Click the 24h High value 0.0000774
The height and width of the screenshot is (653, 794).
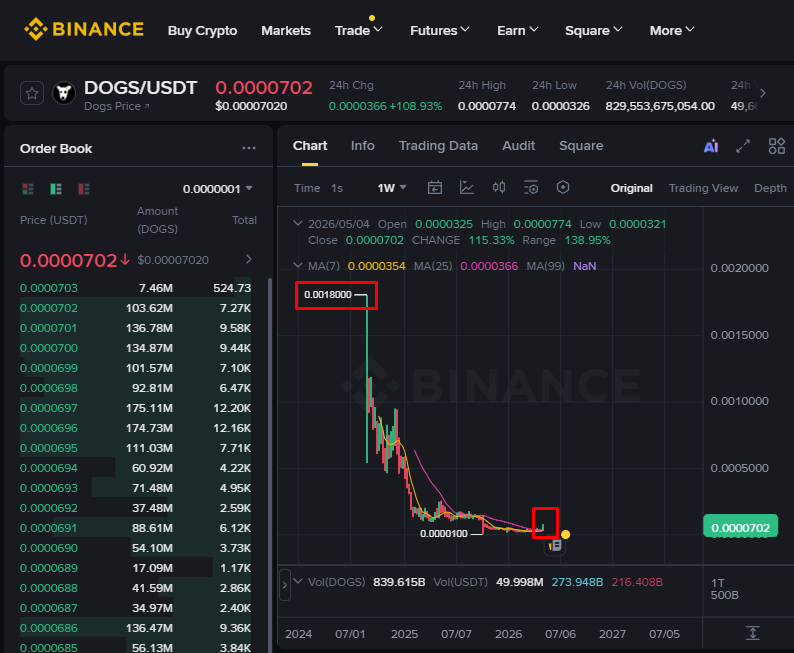[487, 106]
